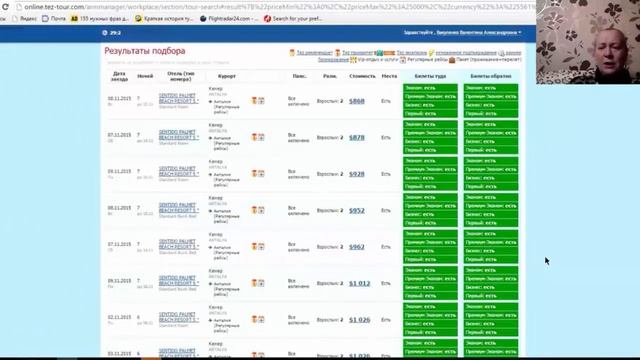
Task: Click the regular flights icon in $1 026 row
Action: point(261,319)
